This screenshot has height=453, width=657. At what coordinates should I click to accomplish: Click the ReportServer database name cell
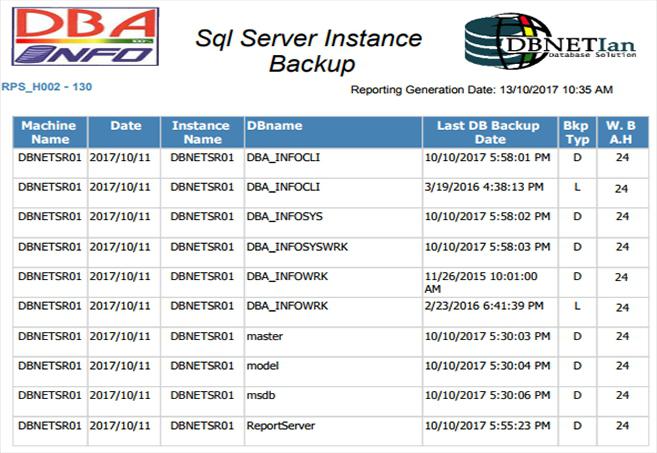click(x=280, y=426)
